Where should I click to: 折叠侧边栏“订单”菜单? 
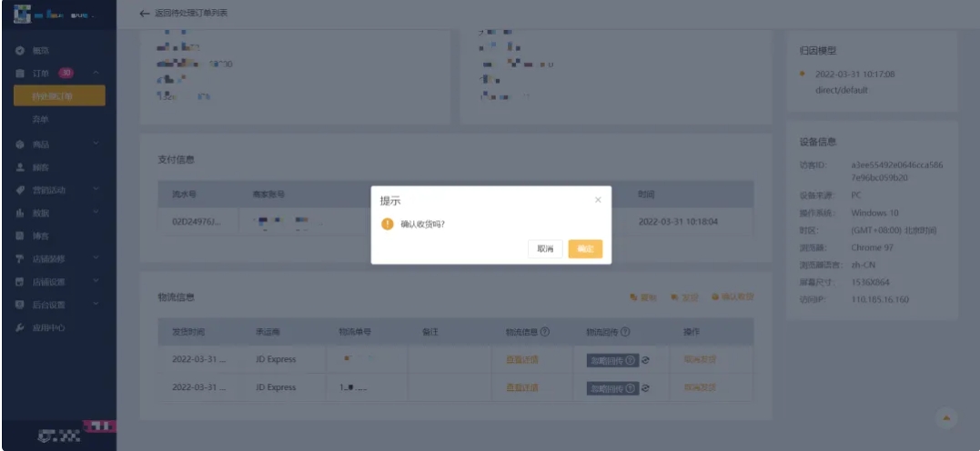pos(96,72)
